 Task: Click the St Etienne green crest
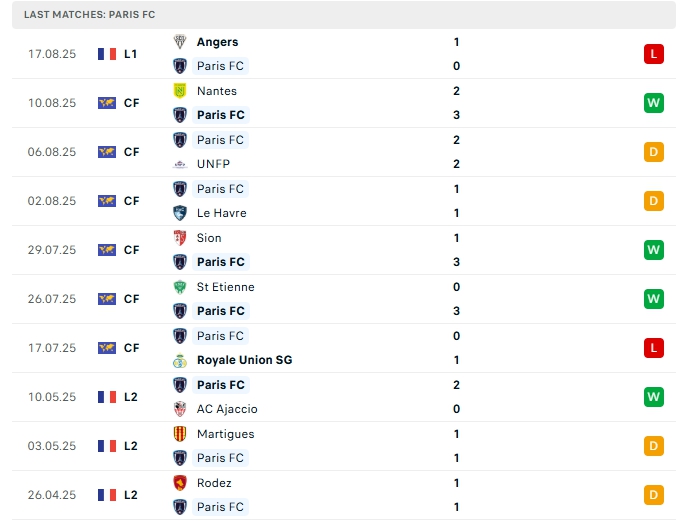point(180,287)
